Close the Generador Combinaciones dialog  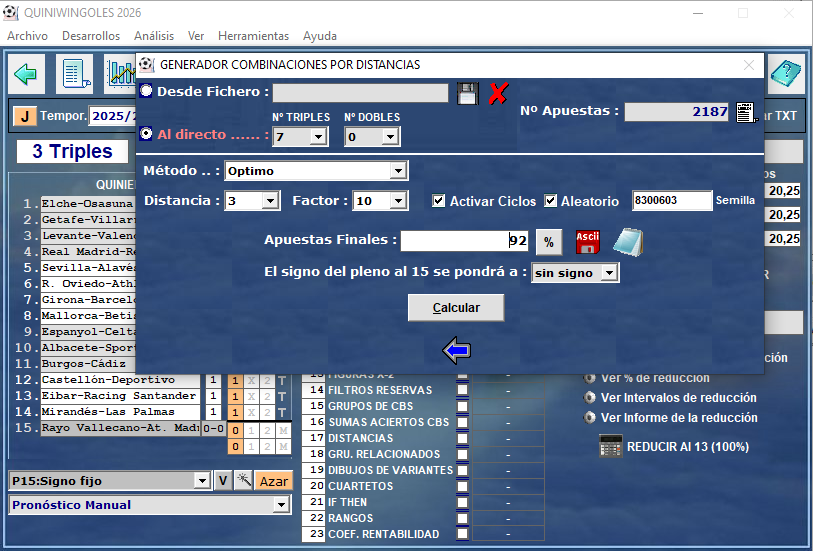749,65
